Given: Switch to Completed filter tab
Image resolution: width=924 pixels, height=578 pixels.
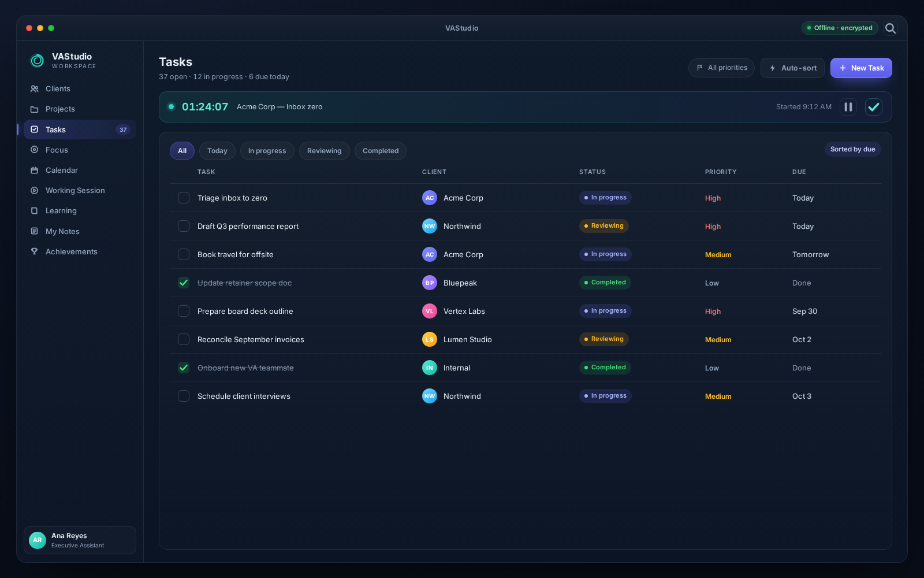Looking at the screenshot, I should point(381,151).
